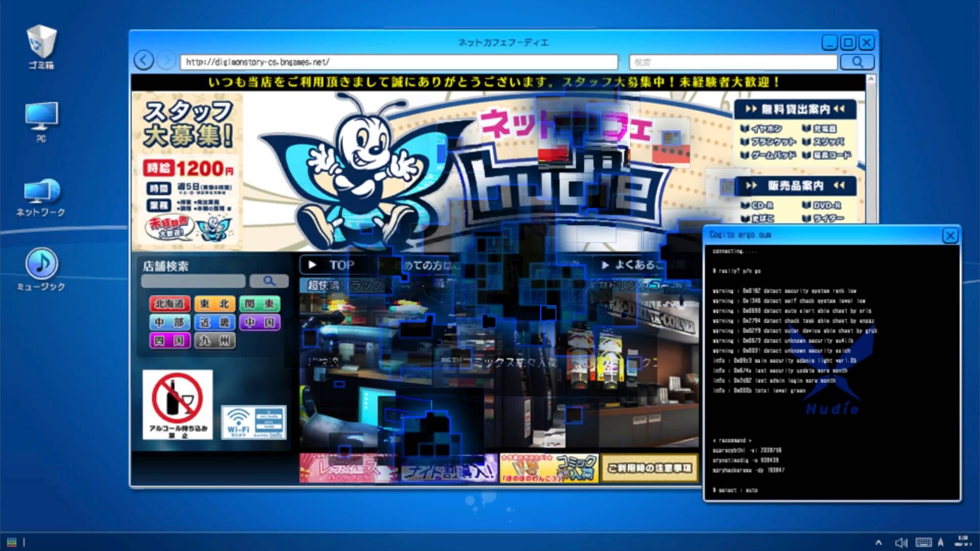Select the TOP navigation tab
Screen dimensions: 980x551
click(336, 265)
